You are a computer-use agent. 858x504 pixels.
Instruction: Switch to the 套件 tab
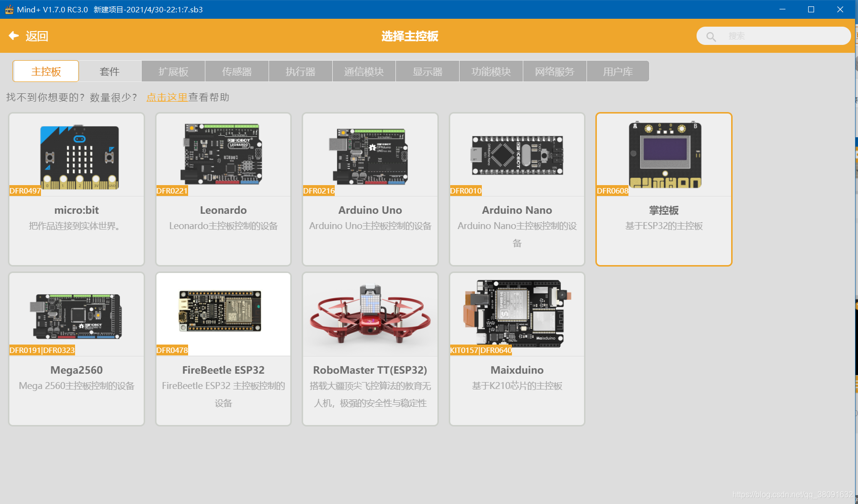(x=110, y=72)
